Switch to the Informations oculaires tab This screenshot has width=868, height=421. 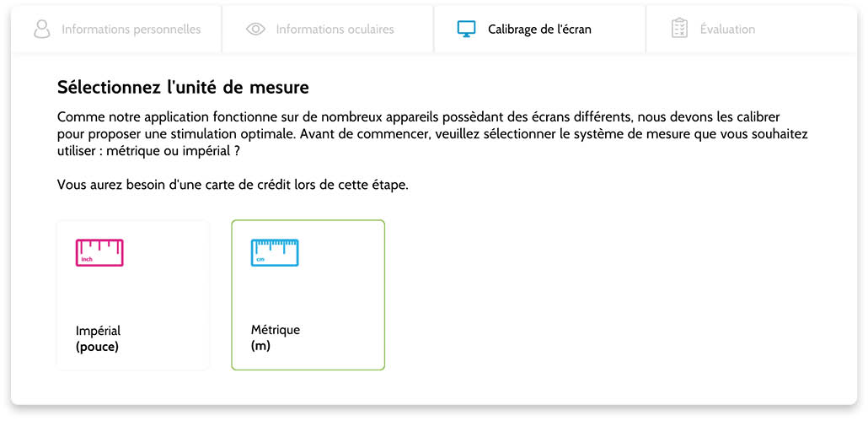329,30
